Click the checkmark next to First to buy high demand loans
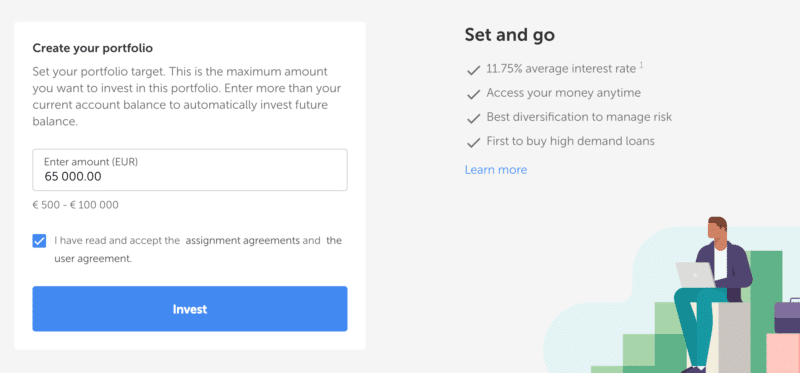The image size is (800, 373). tap(473, 142)
